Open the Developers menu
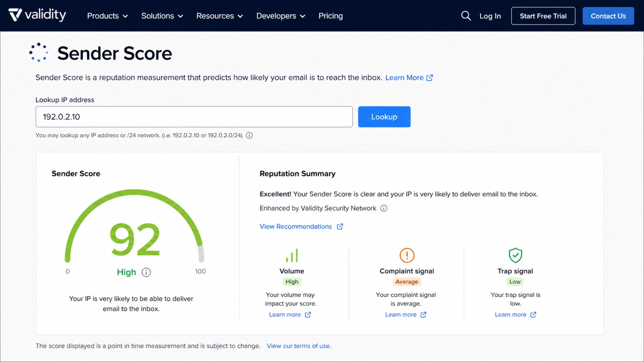This screenshot has width=644, height=362. click(281, 16)
